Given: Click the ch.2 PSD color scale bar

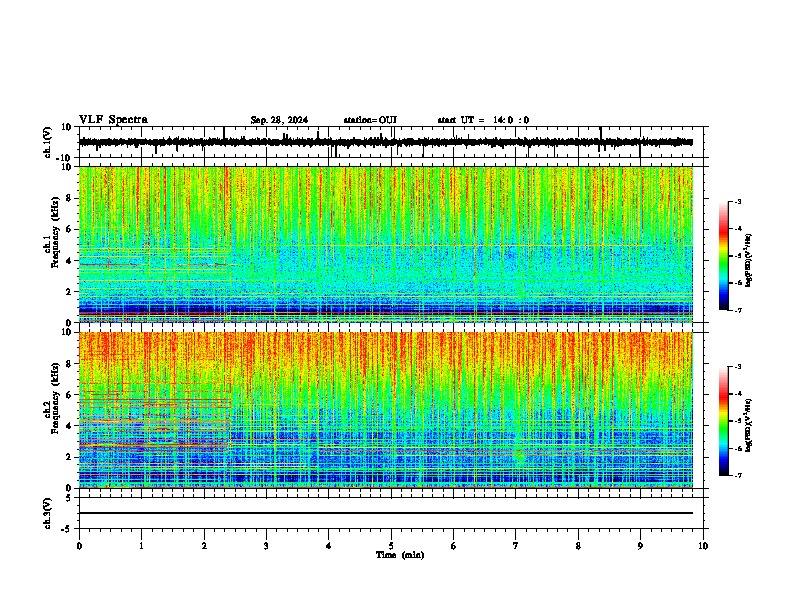Looking at the screenshot, I should coord(724,421).
